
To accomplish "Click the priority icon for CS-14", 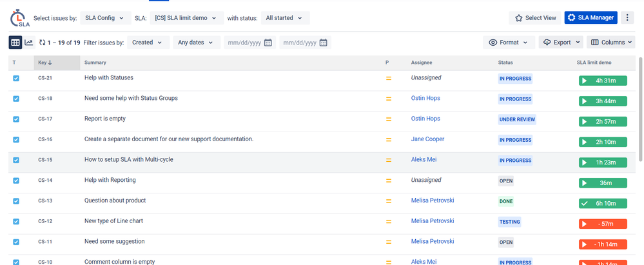I will coord(389,181).
